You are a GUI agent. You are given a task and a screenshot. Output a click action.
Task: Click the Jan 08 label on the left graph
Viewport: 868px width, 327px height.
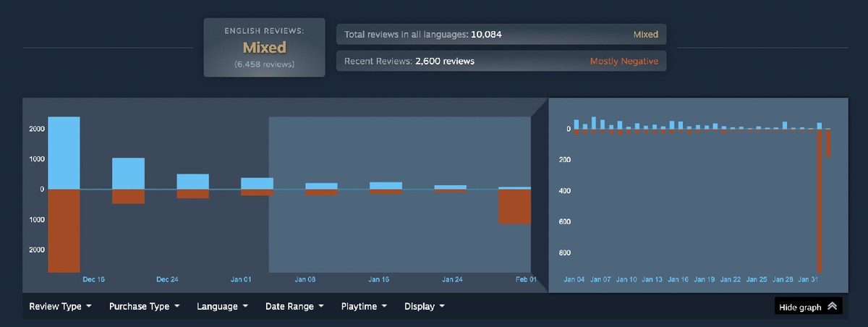pos(305,279)
